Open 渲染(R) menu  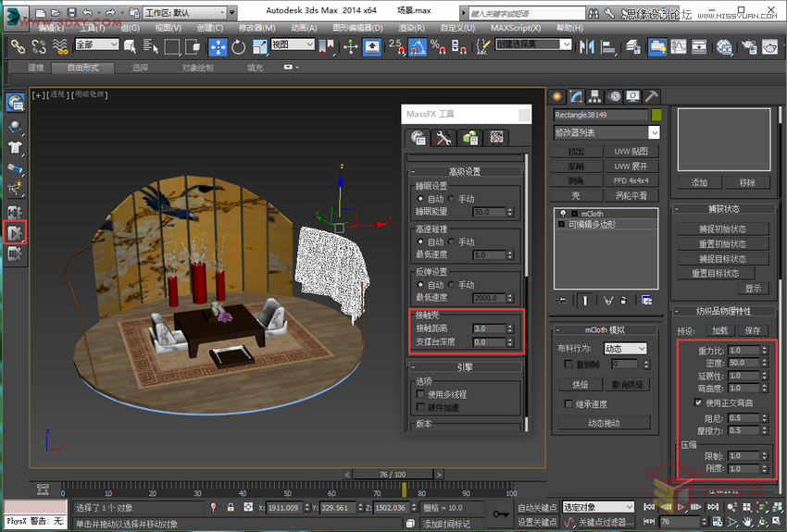pos(411,28)
